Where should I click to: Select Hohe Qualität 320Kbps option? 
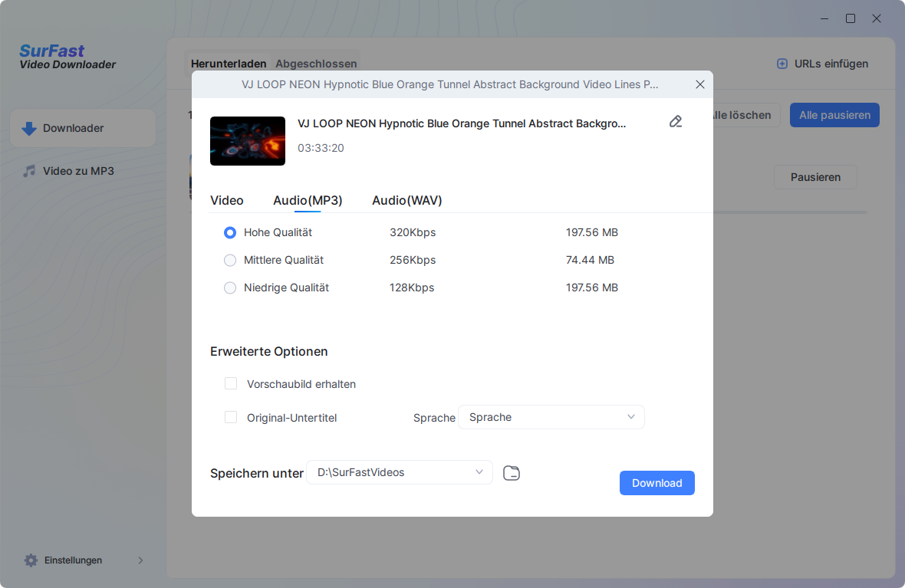pos(230,232)
